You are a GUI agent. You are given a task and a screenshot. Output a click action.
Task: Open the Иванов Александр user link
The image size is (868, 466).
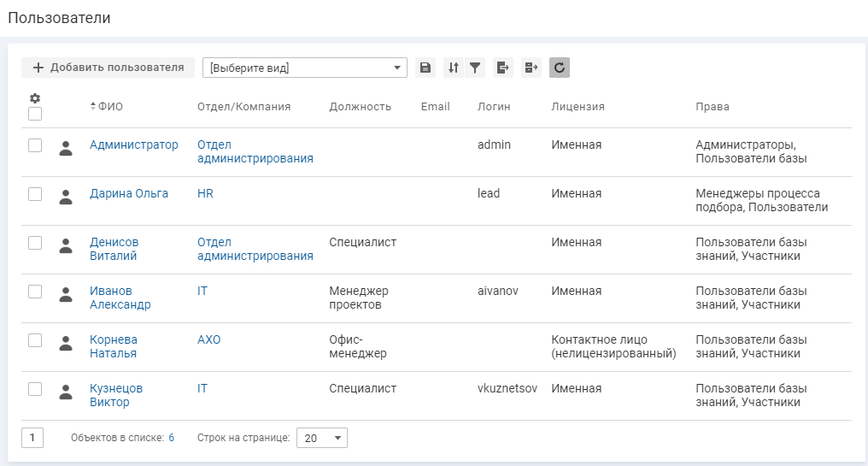coord(120,298)
